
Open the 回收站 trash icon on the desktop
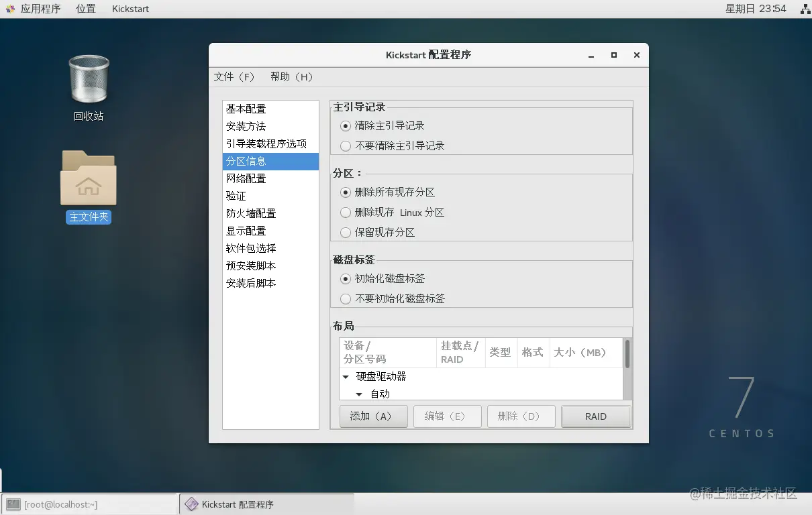coord(89,79)
